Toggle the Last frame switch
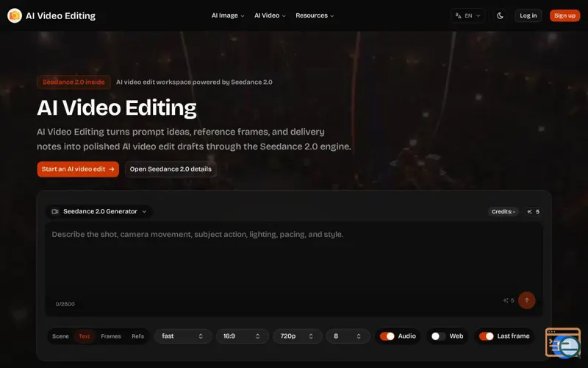Screen dimensions: 588x368 pos(487,336)
